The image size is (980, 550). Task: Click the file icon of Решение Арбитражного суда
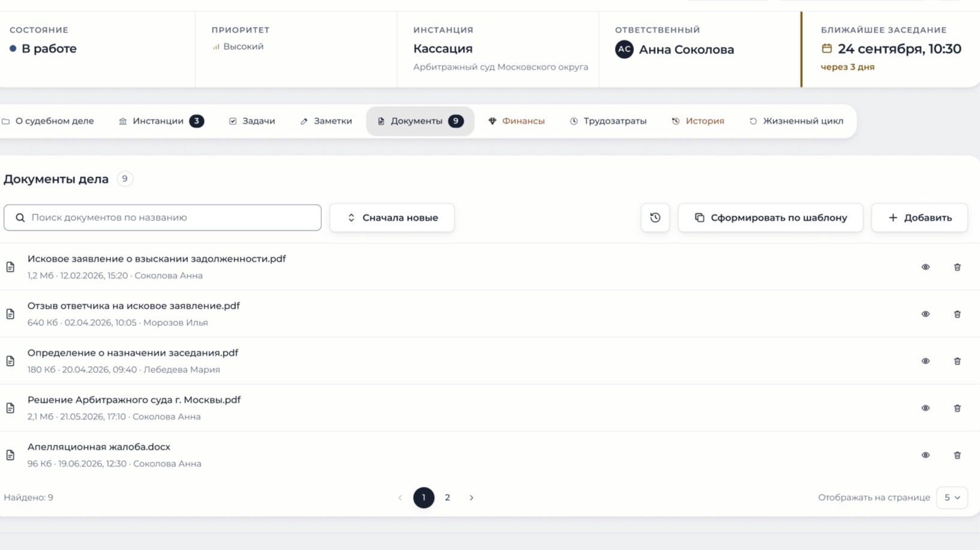(x=10, y=408)
